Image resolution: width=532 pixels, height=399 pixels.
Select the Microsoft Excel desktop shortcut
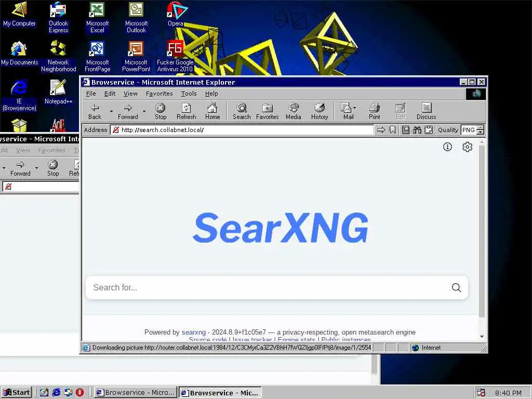[x=97, y=17]
